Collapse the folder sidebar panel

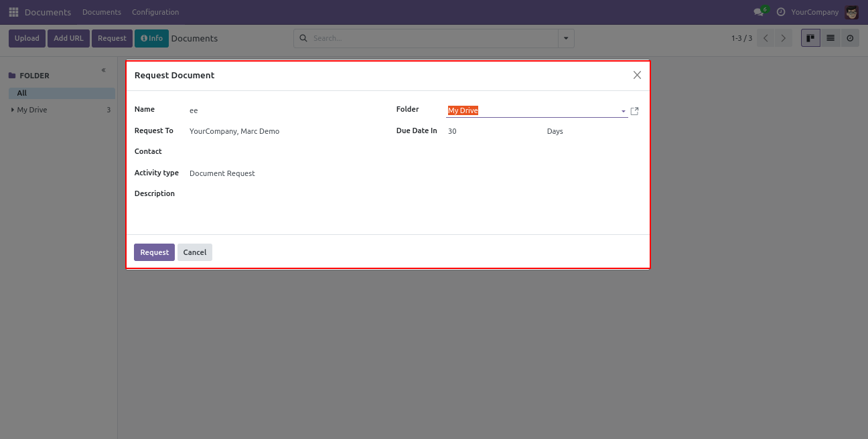104,70
